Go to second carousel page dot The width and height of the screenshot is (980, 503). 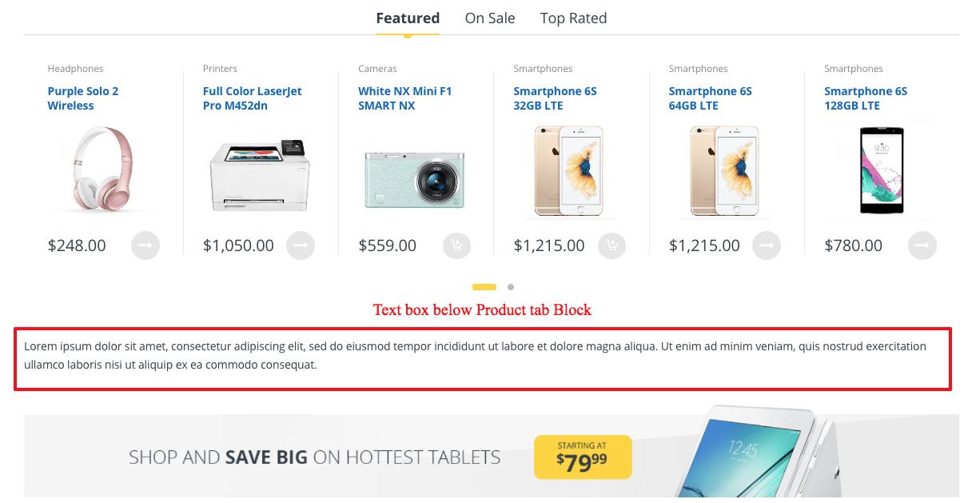(511, 287)
